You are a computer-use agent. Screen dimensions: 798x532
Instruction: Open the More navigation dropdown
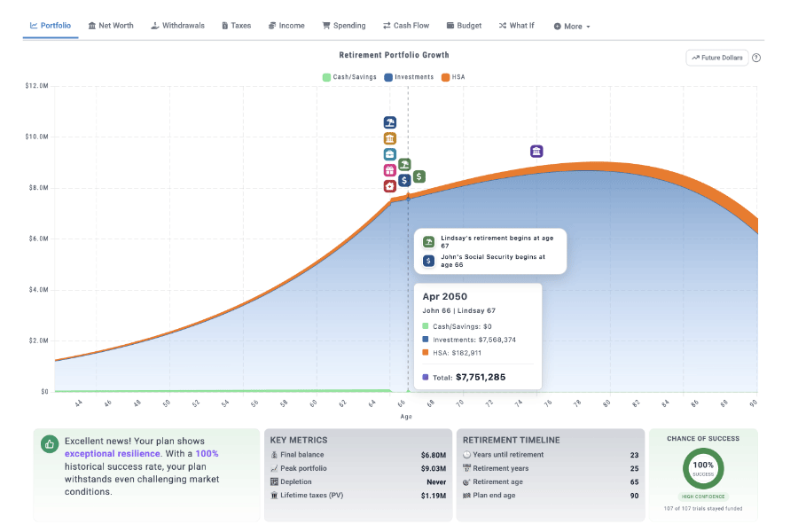571,26
